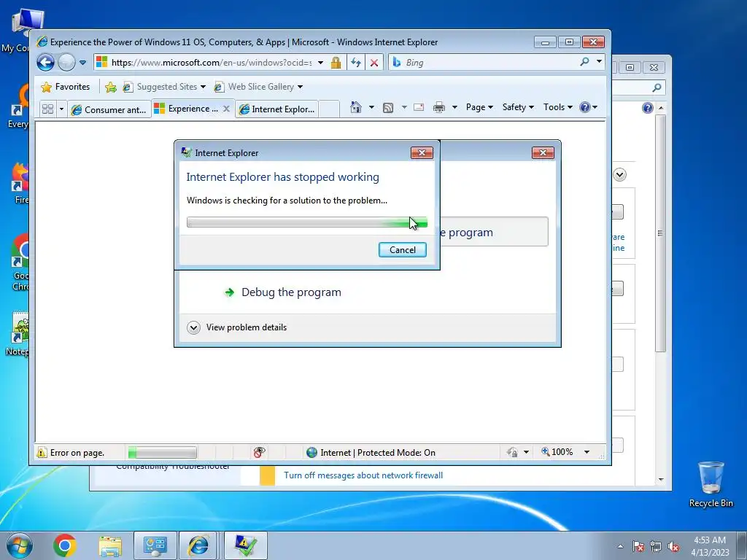Open the Tools menu
The height and width of the screenshot is (560, 747).
[558, 107]
